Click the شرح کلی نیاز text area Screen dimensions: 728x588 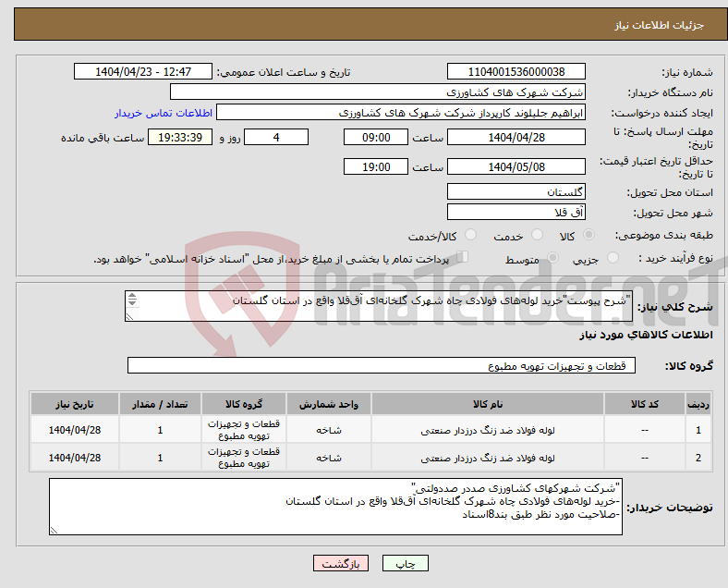[x=379, y=306]
